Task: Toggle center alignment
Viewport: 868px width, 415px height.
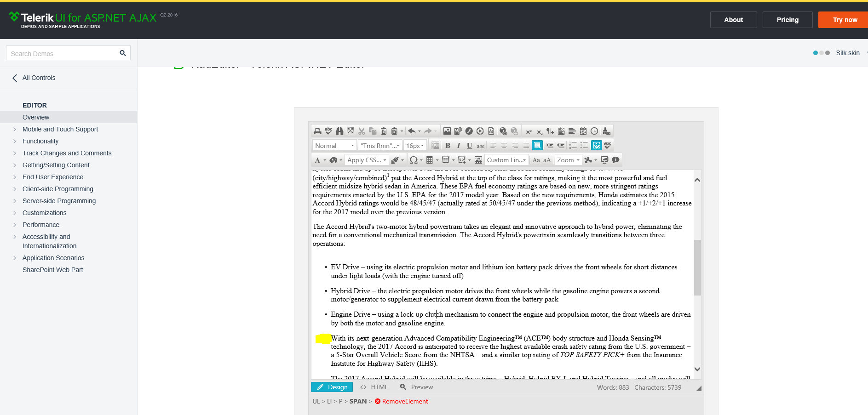Action: tap(504, 146)
